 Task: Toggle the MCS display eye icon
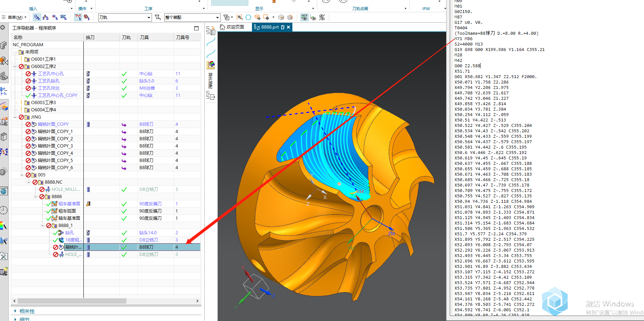pyautogui.click(x=305, y=17)
